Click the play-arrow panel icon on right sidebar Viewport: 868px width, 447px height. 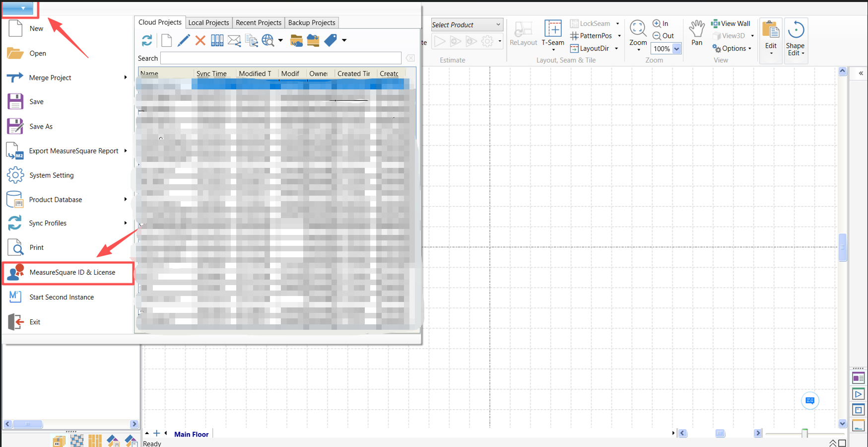858,394
